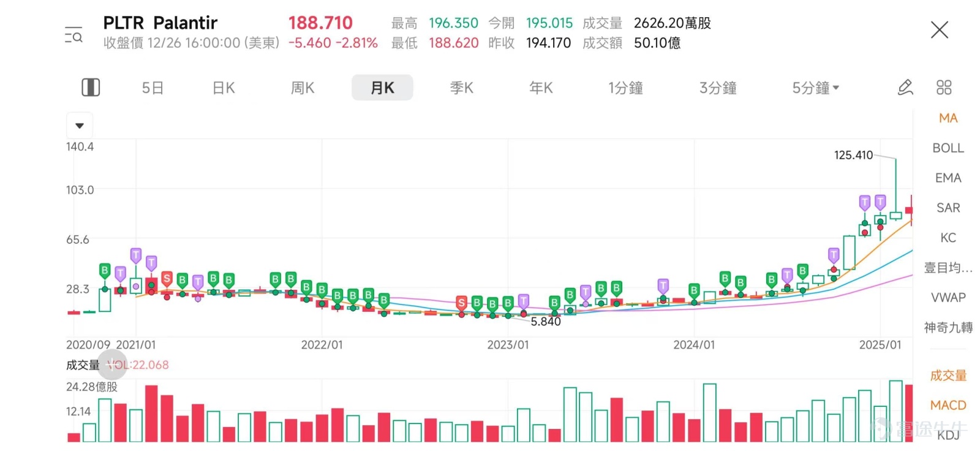Select the SAR indicator
Viewport: 980px width, 451px height.
coord(948,208)
